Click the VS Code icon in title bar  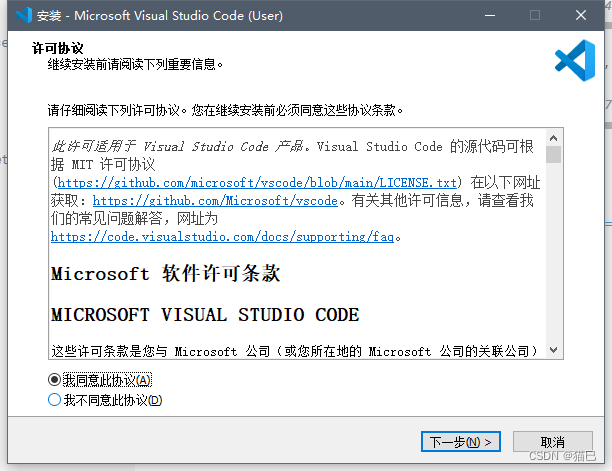pyautogui.click(x=23, y=16)
